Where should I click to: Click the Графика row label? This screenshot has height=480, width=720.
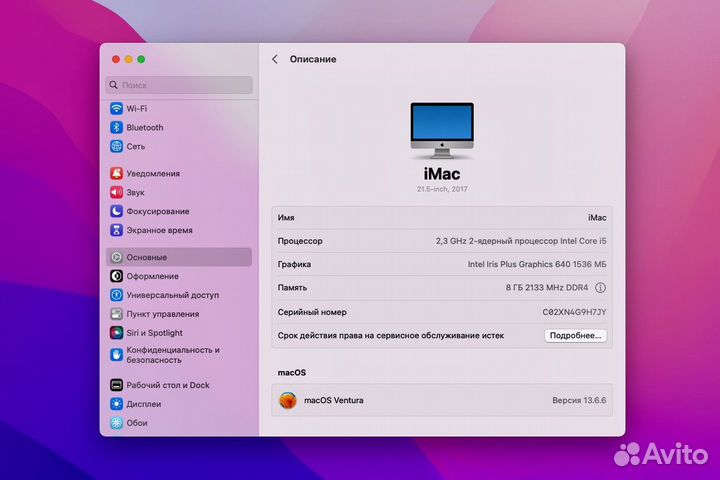coord(294,264)
